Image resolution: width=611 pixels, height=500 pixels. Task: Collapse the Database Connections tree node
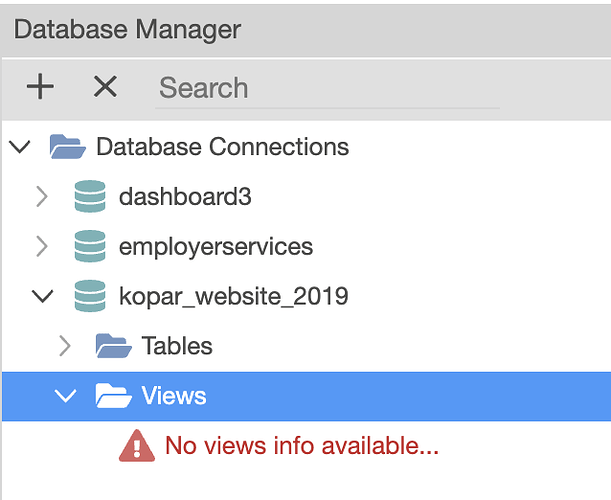pyautogui.click(x=20, y=147)
